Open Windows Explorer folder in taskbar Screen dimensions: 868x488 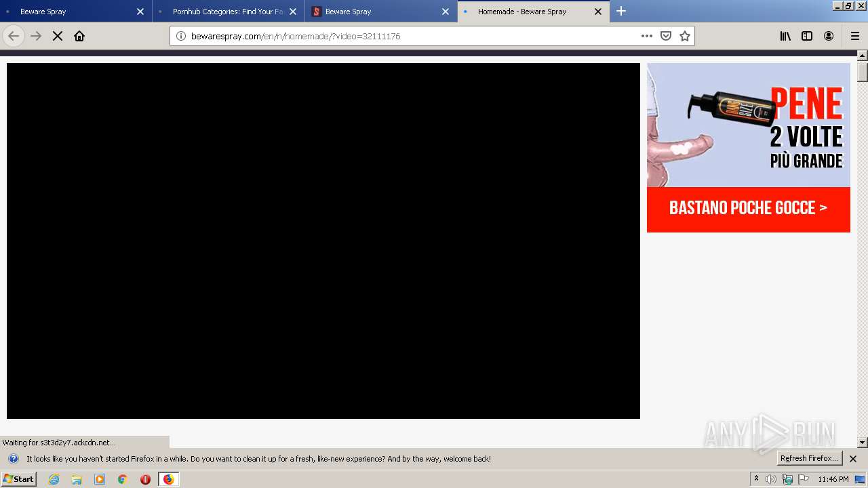77,479
